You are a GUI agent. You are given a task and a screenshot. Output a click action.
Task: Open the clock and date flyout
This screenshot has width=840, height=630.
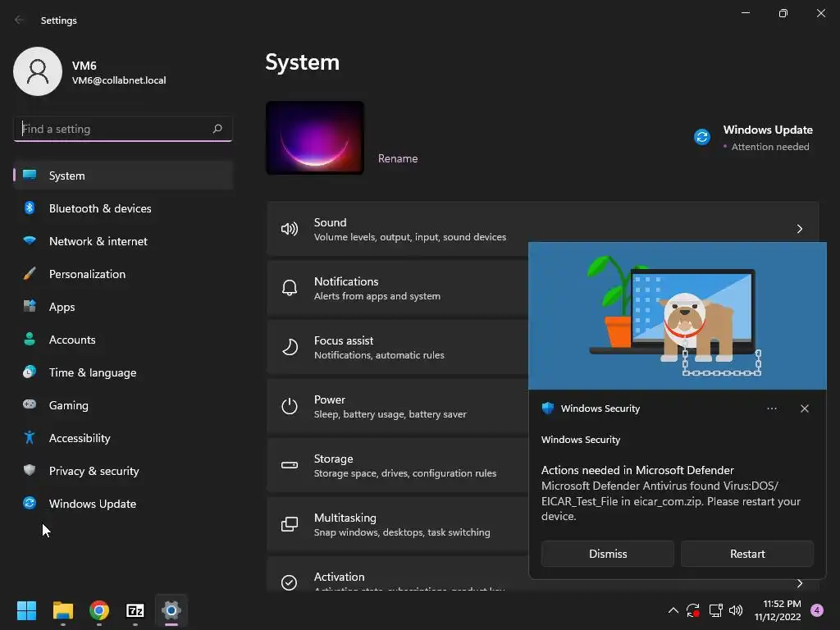click(778, 610)
